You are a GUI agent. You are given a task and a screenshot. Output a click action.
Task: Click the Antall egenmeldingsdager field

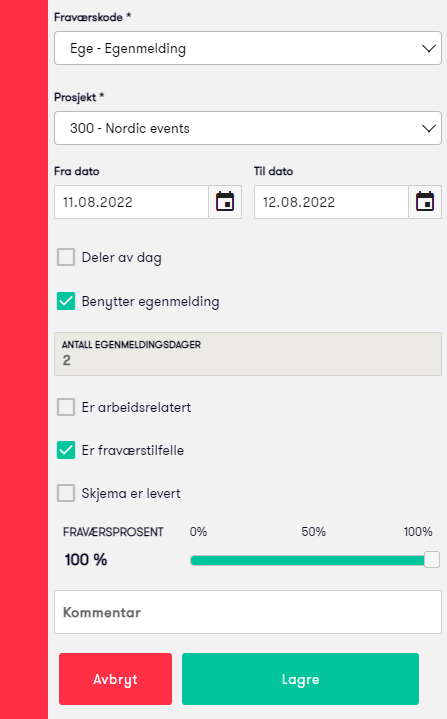coord(248,354)
